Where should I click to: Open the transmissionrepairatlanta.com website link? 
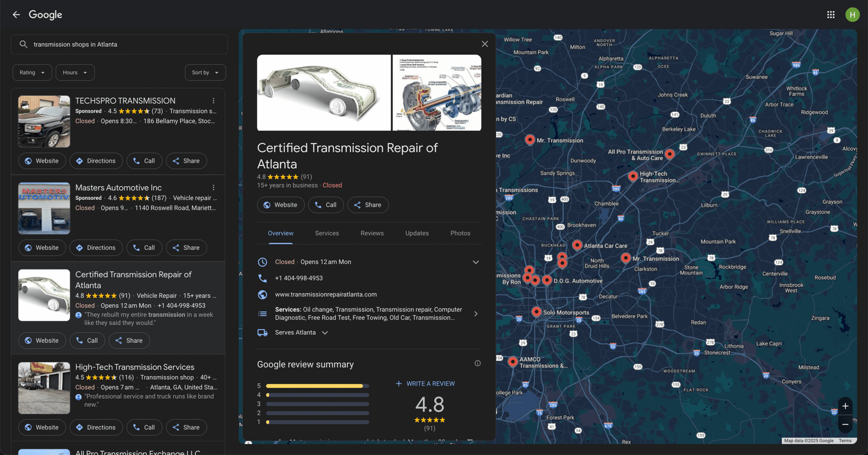(325, 295)
